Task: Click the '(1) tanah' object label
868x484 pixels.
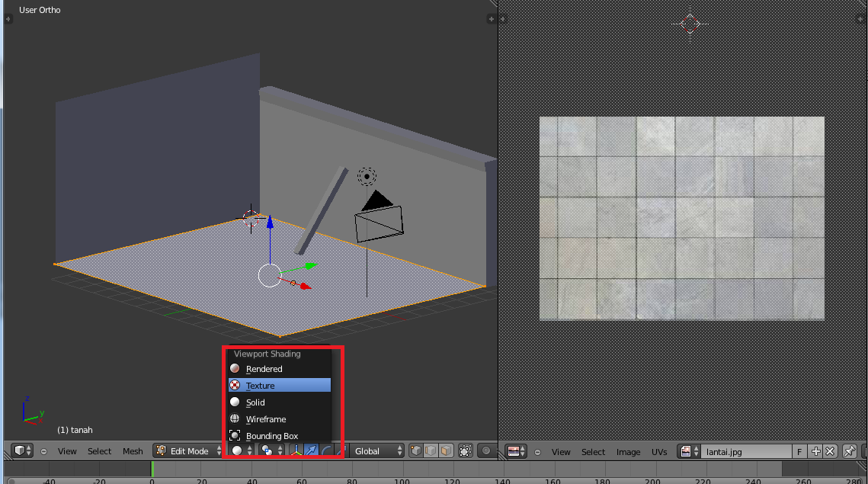Action: 75,430
